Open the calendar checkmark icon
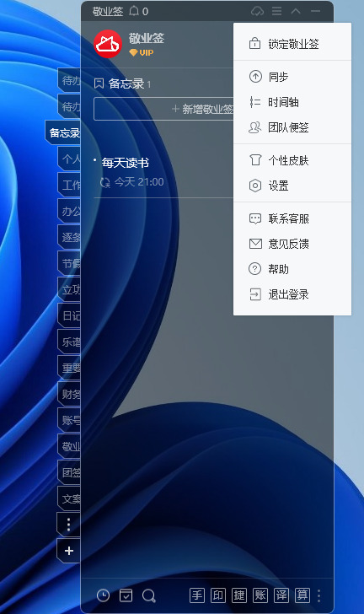364x614 pixels. click(126, 595)
